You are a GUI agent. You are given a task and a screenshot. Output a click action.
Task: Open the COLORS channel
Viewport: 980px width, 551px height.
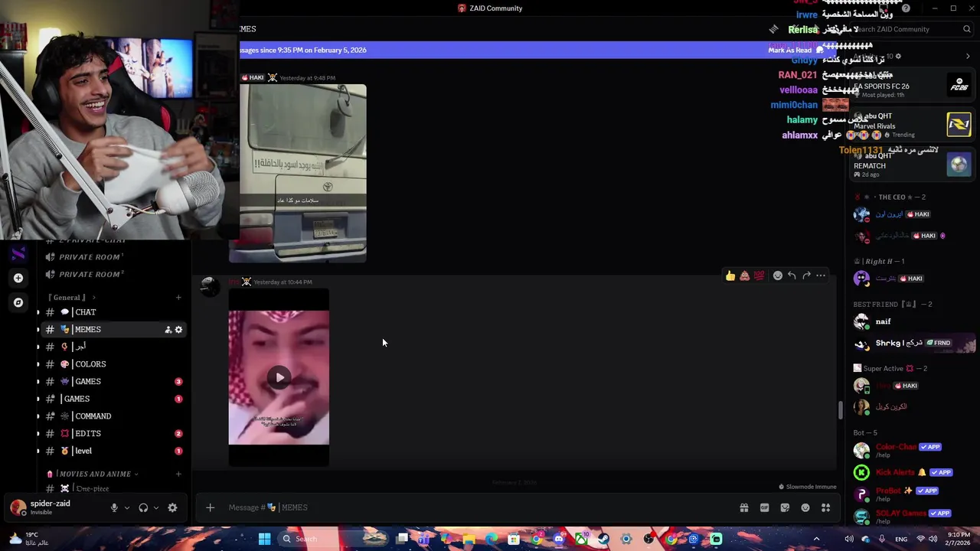coord(113,364)
